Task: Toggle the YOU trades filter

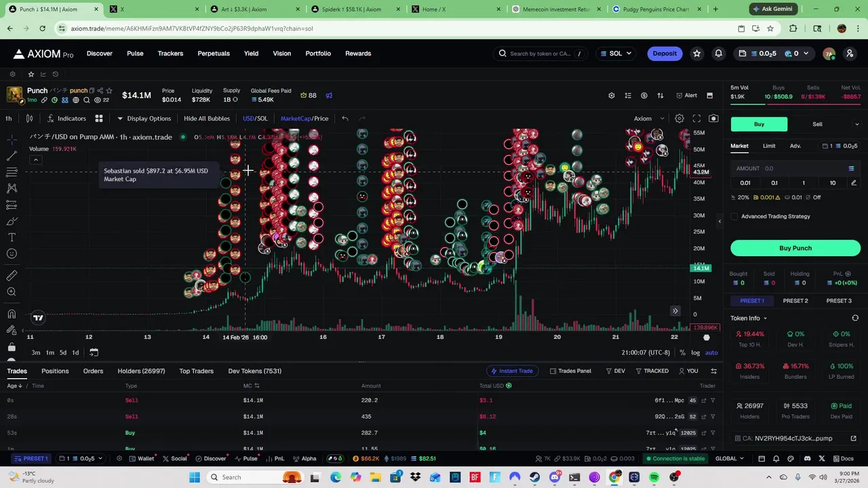Action: 688,371
